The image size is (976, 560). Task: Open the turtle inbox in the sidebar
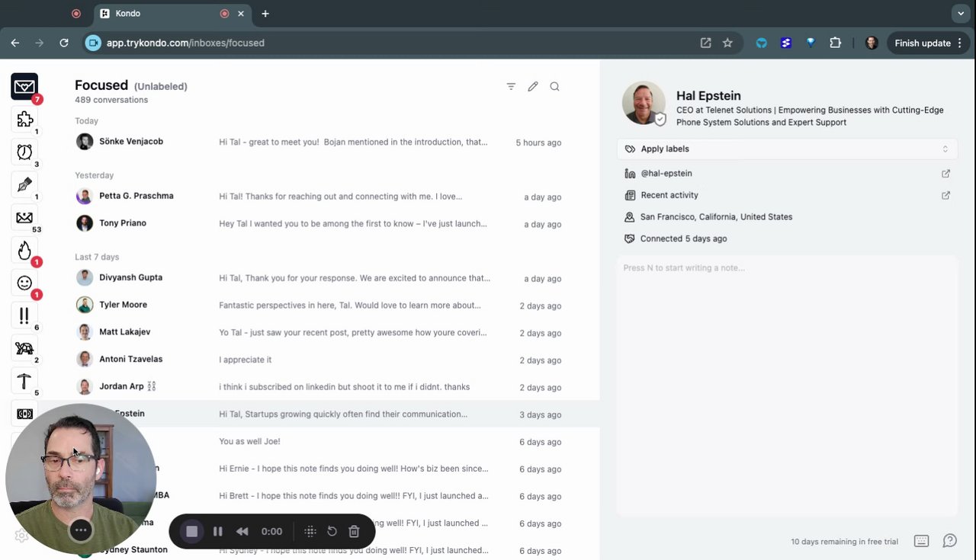(x=24, y=348)
